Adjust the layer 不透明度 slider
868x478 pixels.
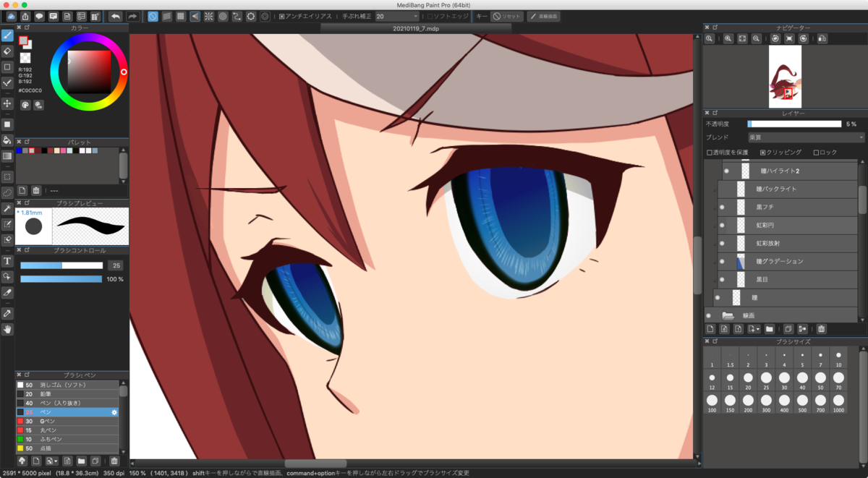(x=794, y=124)
